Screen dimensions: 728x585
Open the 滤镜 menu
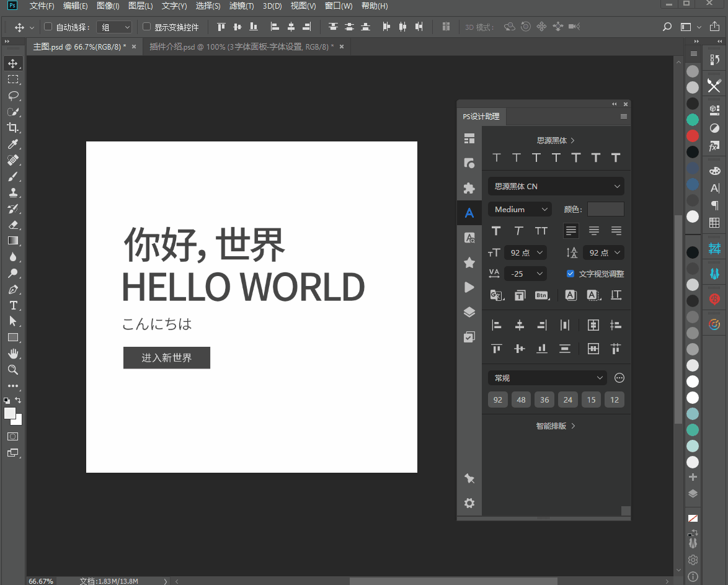[x=242, y=6]
